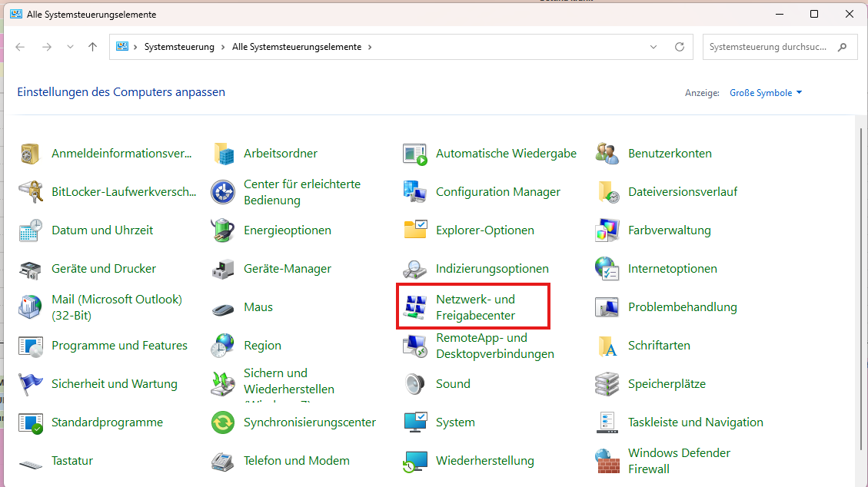Select the Systemsteuerung breadcrumb segment
The image size is (868, 487).
point(179,47)
